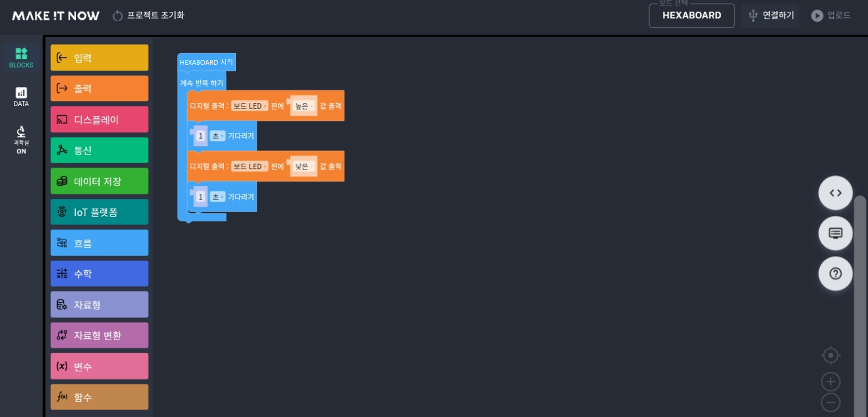Toggle the 과학실 ON switch
Screen dimensions: 868x417
(21, 140)
